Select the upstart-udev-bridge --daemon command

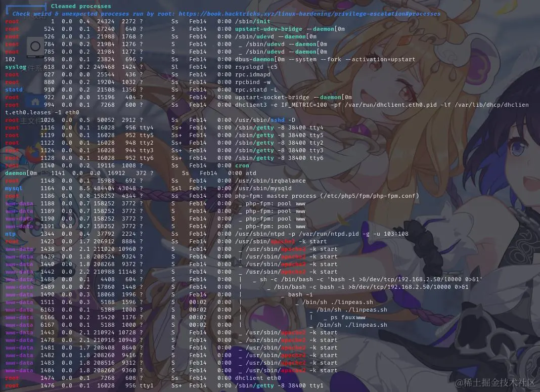290,29
